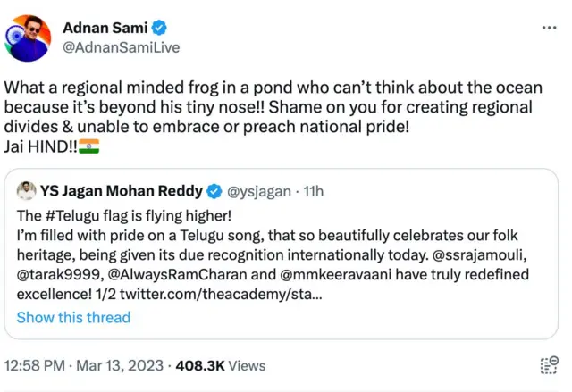Click YS Jagan Mohan Reddy's small avatar
Screen dimensions: 572x392
tap(27, 190)
